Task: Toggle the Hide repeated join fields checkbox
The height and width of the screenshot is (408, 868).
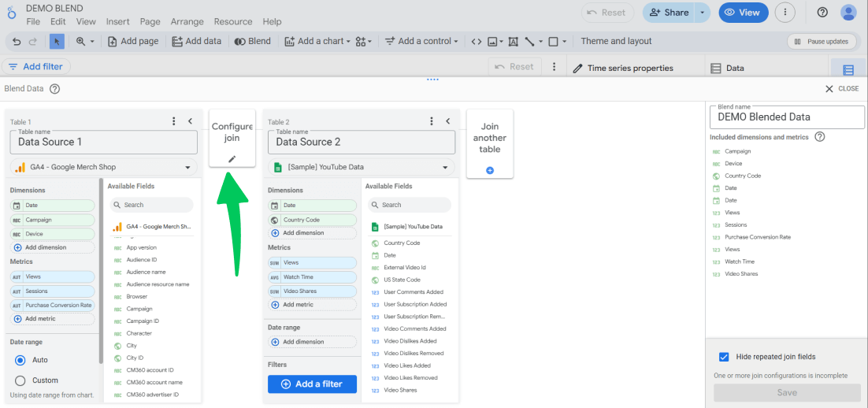Action: (x=724, y=357)
